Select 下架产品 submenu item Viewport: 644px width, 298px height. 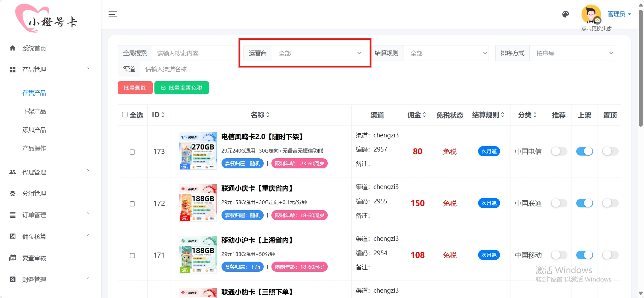(34, 111)
